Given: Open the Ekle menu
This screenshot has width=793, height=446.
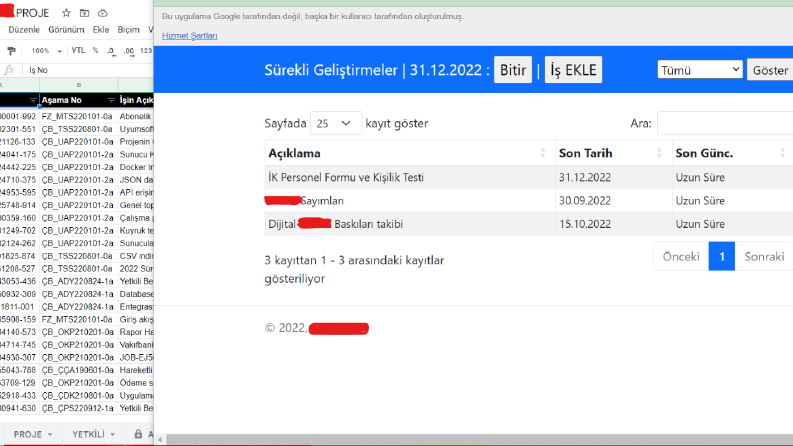Looking at the screenshot, I should tap(101, 30).
